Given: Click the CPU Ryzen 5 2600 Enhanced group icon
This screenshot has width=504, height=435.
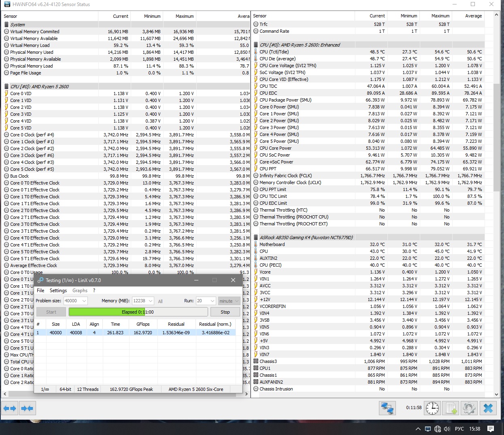Looking at the screenshot, I should (256, 45).
